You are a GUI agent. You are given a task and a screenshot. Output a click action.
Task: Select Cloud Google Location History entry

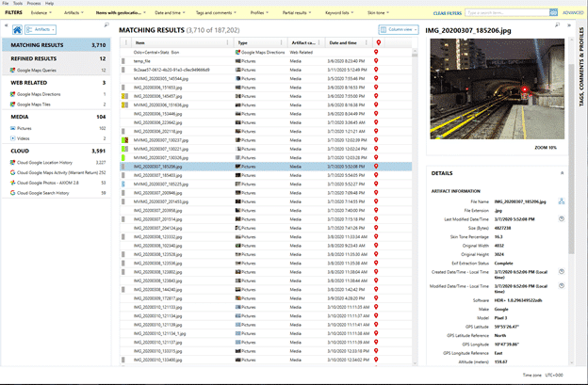point(57,163)
